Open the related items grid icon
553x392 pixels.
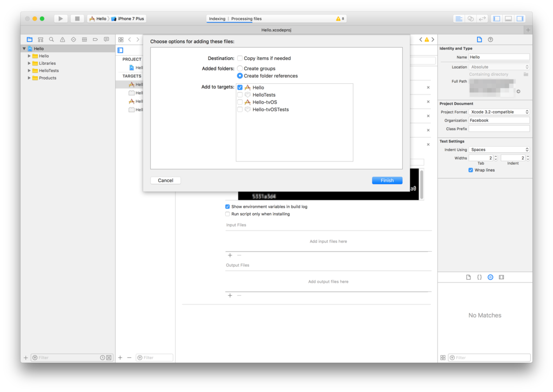(x=121, y=39)
